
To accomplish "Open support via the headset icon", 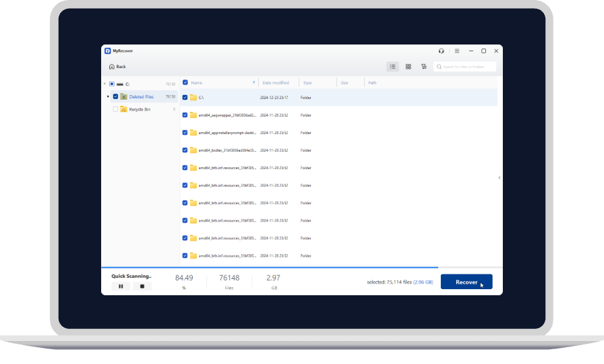I will point(441,51).
